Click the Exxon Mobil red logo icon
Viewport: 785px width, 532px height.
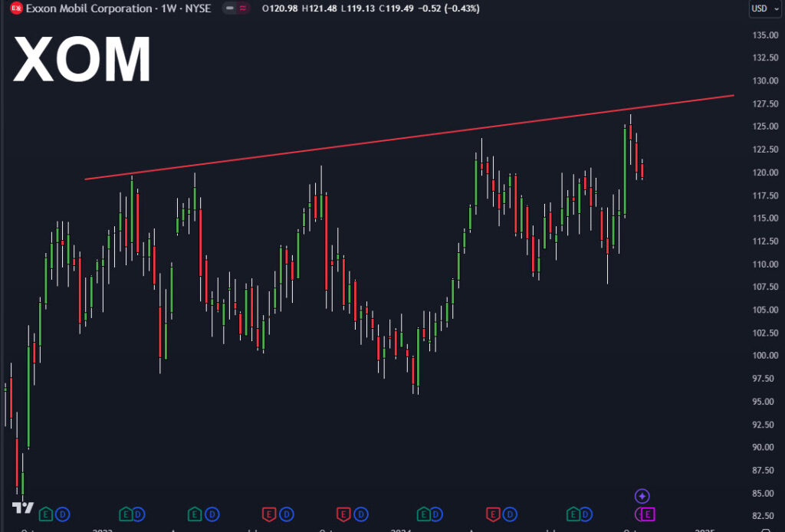(x=17, y=8)
